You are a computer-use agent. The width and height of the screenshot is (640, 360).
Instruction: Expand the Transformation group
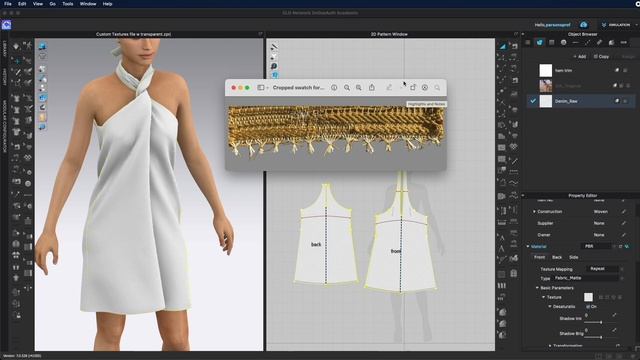(x=550, y=346)
